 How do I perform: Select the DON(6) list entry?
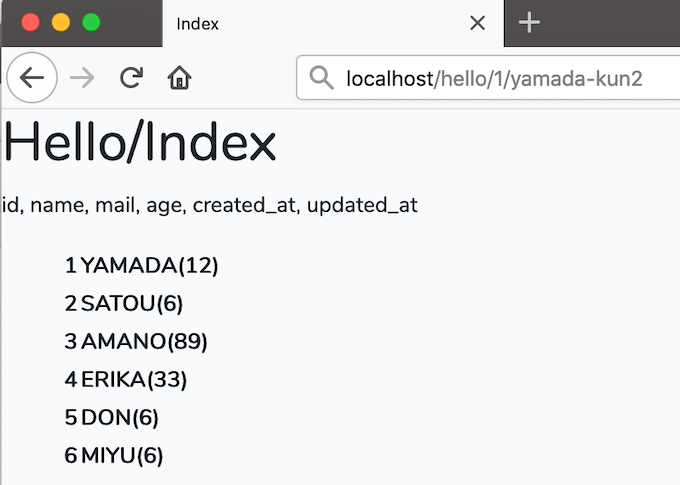pyautogui.click(x=111, y=418)
